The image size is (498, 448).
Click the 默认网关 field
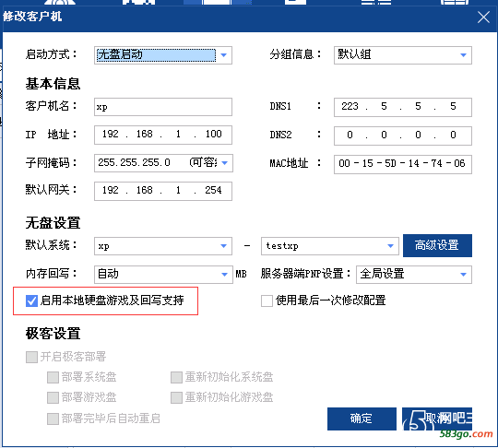pos(163,191)
